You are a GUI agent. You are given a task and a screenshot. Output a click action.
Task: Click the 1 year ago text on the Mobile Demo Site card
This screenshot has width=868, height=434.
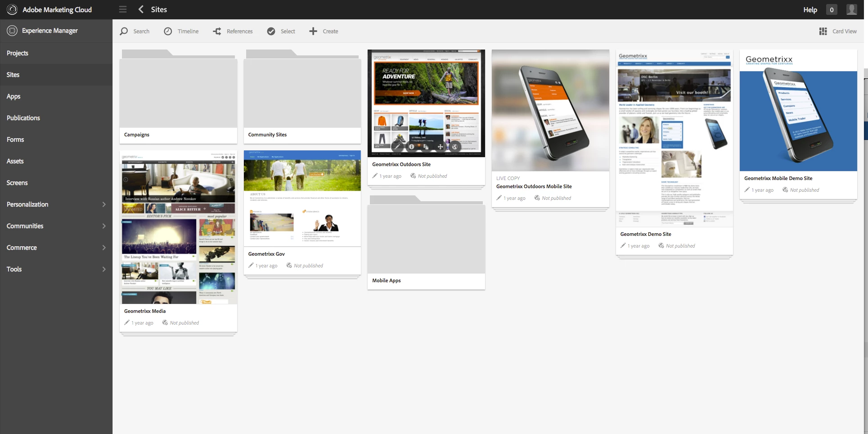(x=763, y=190)
